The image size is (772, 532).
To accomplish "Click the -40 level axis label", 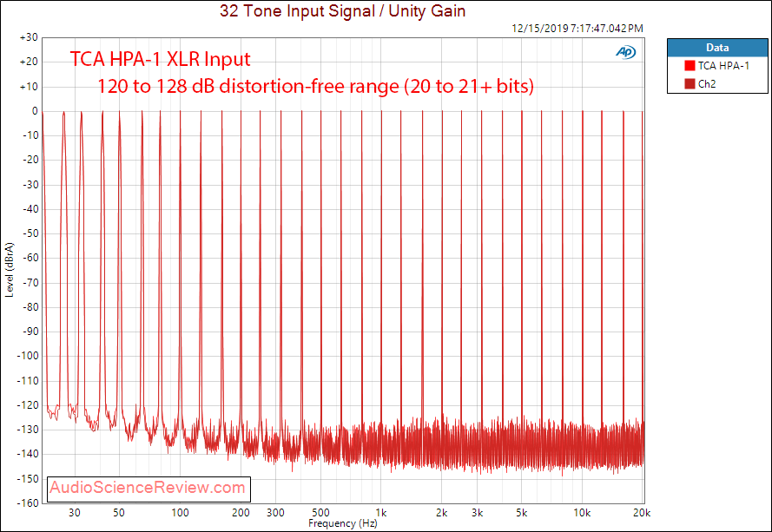I will pyautogui.click(x=30, y=209).
